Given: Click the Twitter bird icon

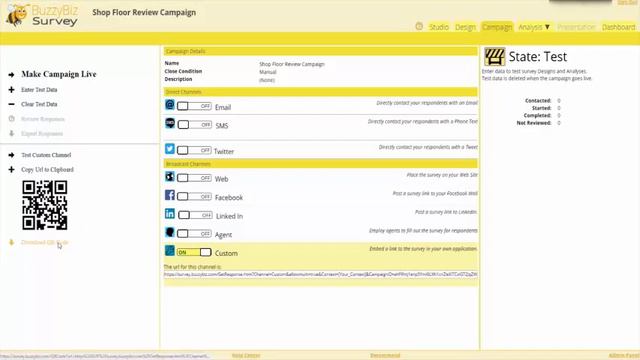Looking at the screenshot, I should point(170,149).
